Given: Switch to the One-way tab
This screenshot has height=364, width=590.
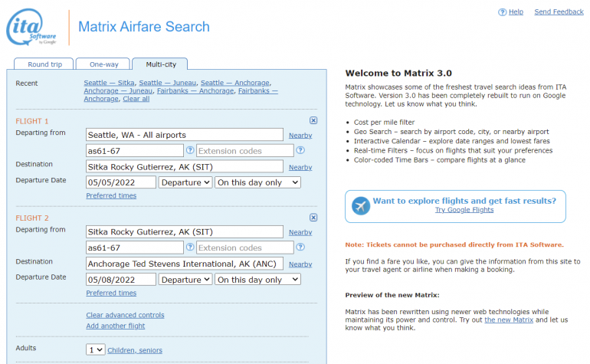Looking at the screenshot, I should [103, 64].
